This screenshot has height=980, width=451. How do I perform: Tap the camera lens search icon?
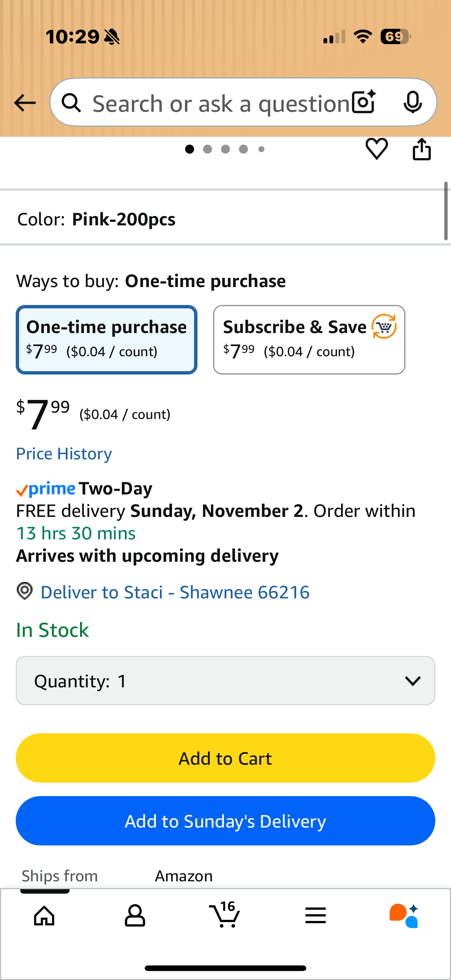[x=363, y=102]
